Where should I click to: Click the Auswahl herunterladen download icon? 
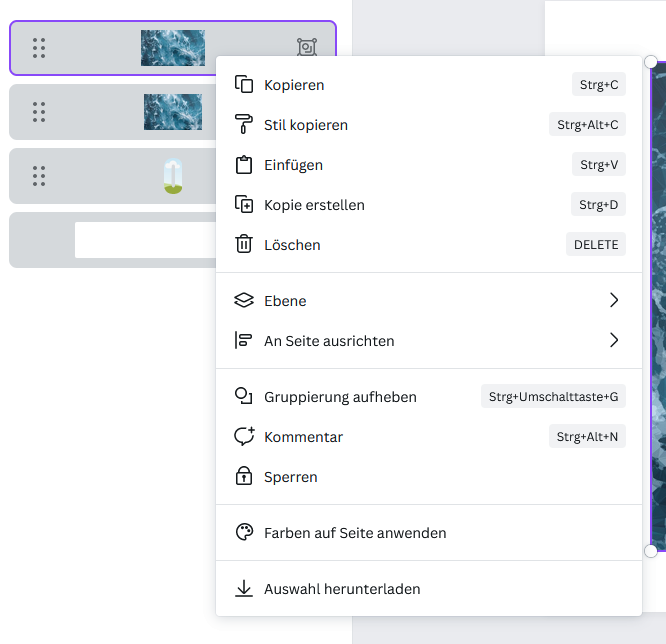(x=244, y=589)
